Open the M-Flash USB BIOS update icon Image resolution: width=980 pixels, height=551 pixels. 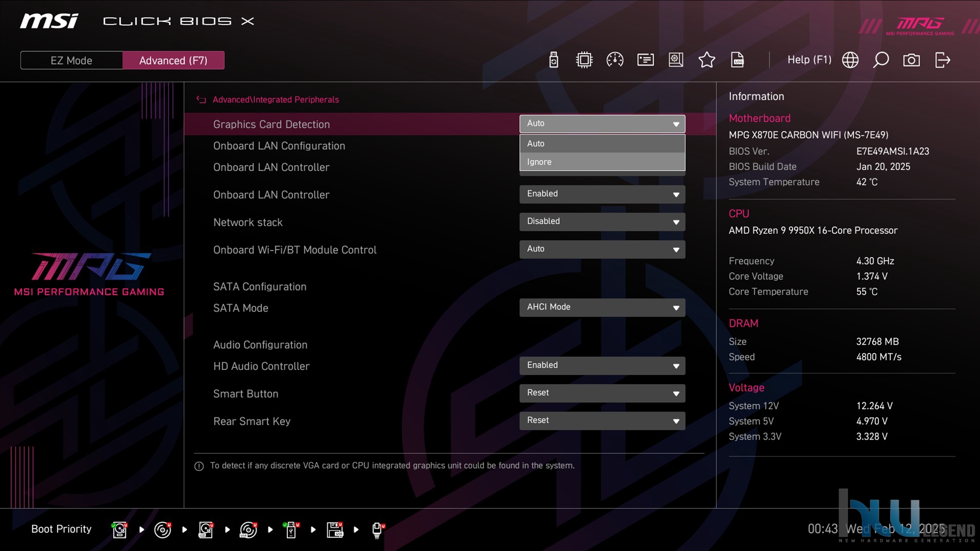[x=553, y=60]
